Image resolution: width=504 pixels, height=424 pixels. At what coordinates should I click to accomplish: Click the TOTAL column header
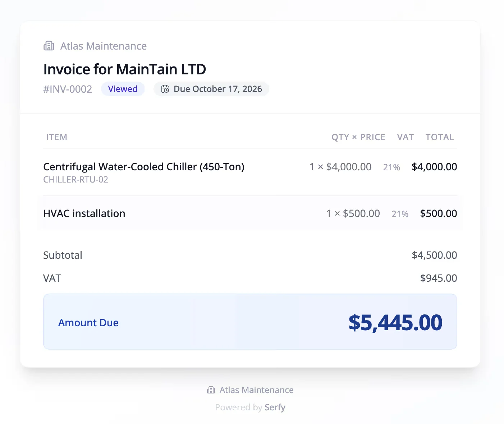[440, 137]
